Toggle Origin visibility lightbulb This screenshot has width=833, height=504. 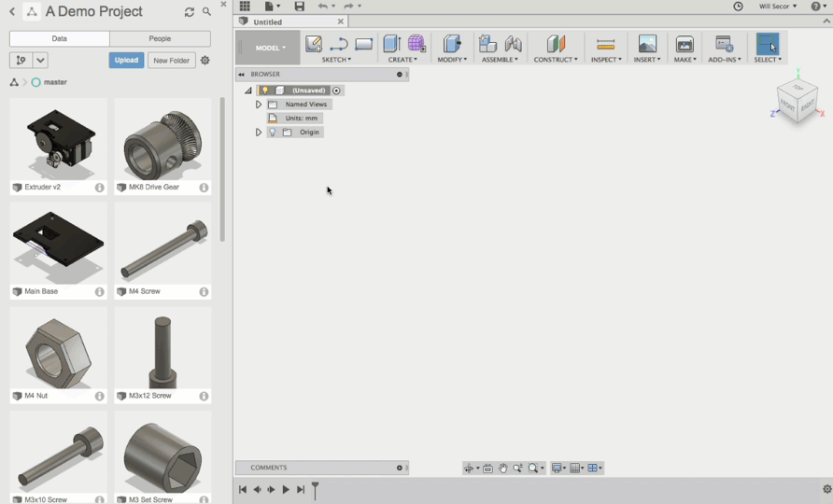(x=273, y=133)
